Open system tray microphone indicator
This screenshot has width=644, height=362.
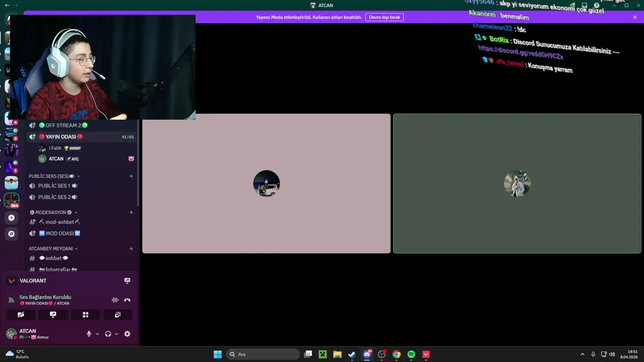point(593,354)
